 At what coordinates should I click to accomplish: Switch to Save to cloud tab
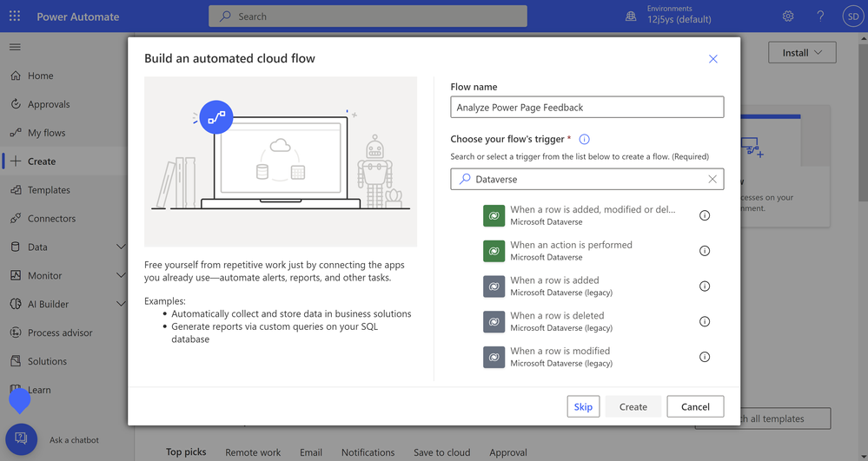tap(441, 452)
